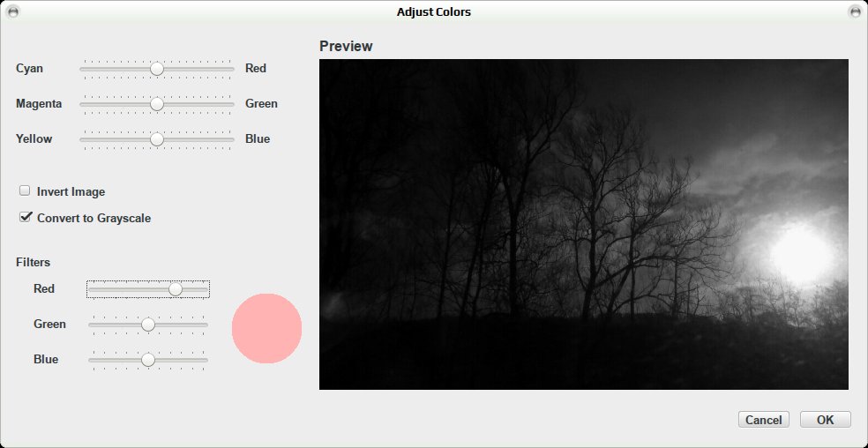868x448 pixels.
Task: Click the Red filter slider handle
Action: [x=176, y=289]
